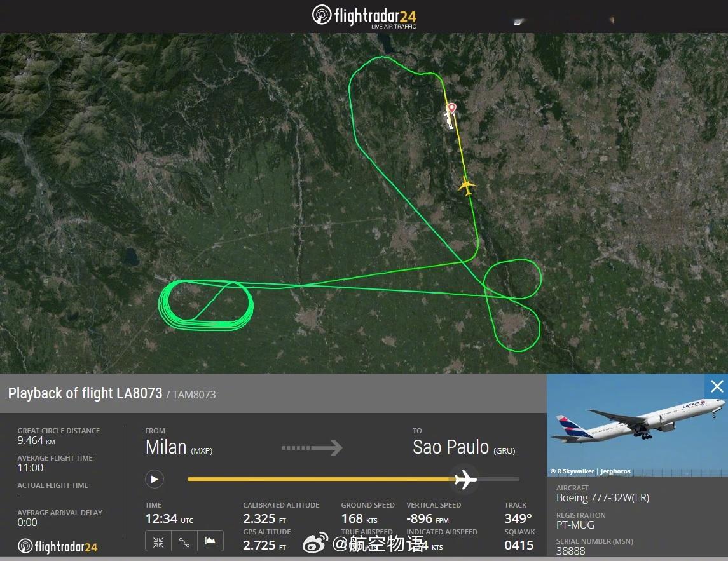Click the center-on-aircraft icon button
Image resolution: width=728 pixels, height=561 pixels.
(x=158, y=541)
